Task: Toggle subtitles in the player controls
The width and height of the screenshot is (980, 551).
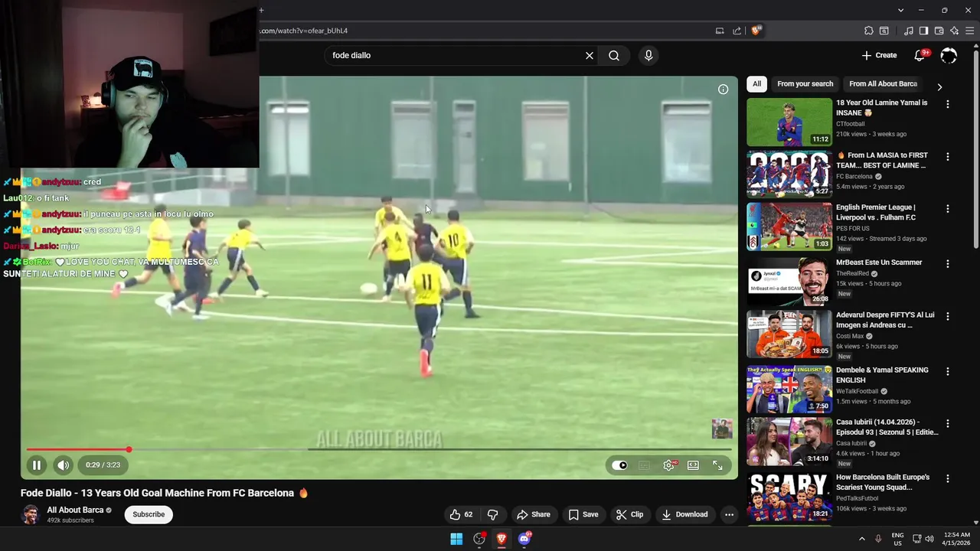Action: (x=644, y=465)
